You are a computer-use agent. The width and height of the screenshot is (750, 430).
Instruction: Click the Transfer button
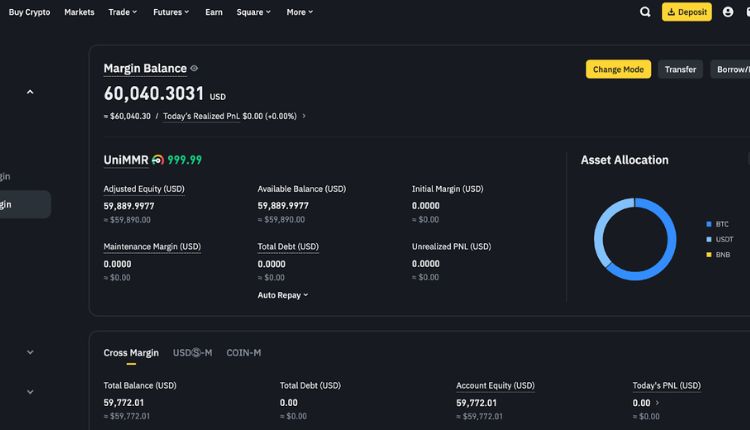680,69
